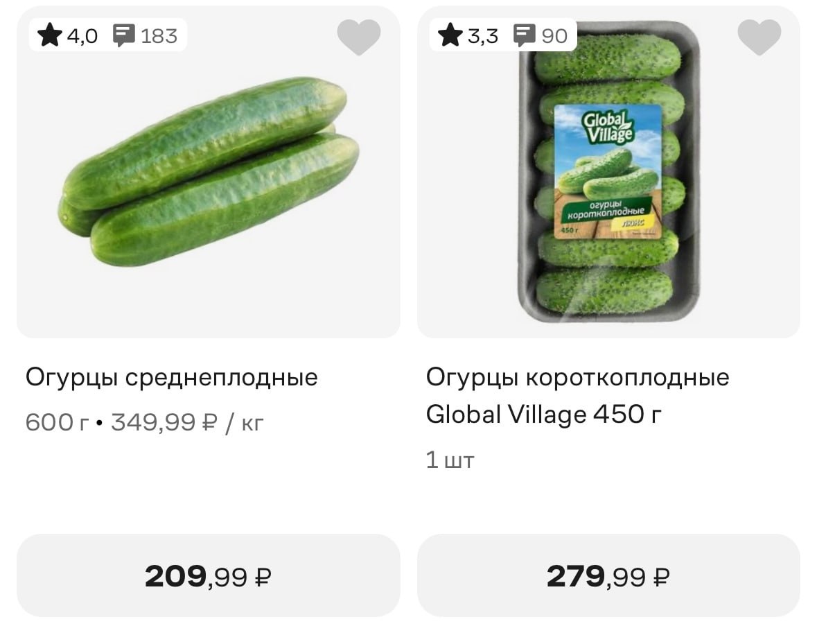The image size is (817, 644).
Task: Toggle favorite heart on Global Village cucumbers
Action: point(759,36)
